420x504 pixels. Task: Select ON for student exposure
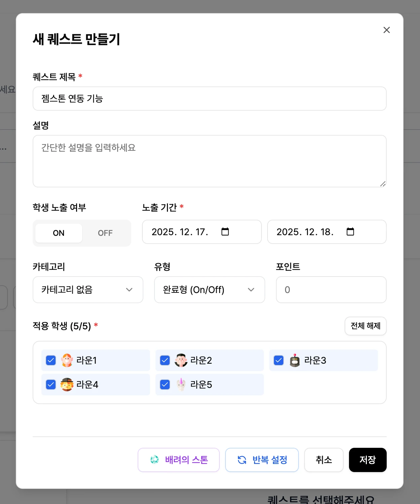pyautogui.click(x=59, y=233)
